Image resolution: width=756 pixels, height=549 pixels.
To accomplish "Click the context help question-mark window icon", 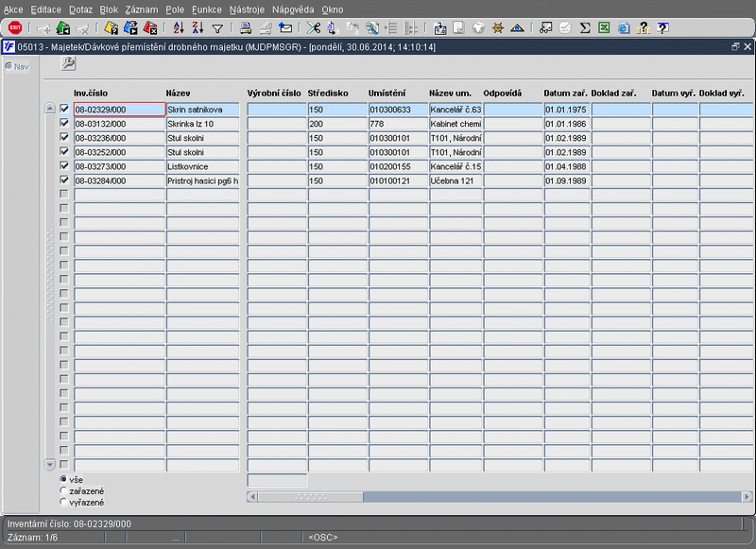I will click(663, 28).
